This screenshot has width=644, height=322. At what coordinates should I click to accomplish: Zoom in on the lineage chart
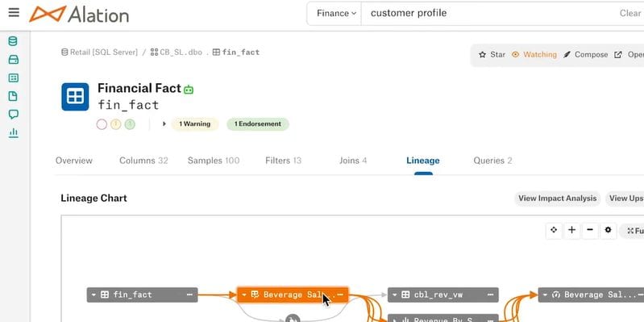(571, 230)
